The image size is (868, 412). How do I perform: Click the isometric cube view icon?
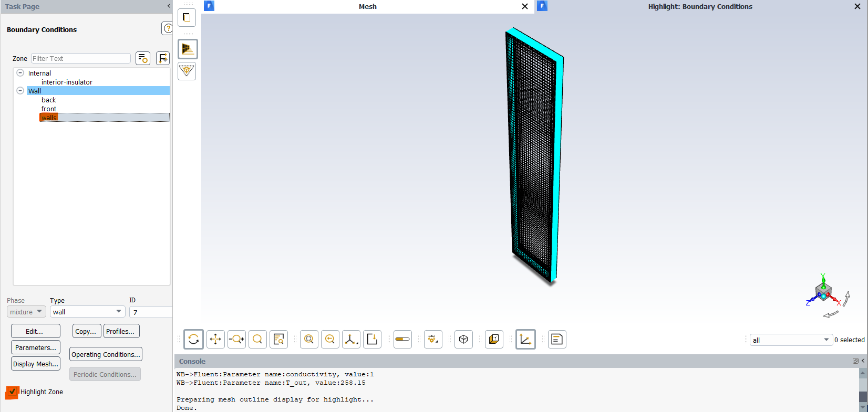pyautogui.click(x=463, y=339)
